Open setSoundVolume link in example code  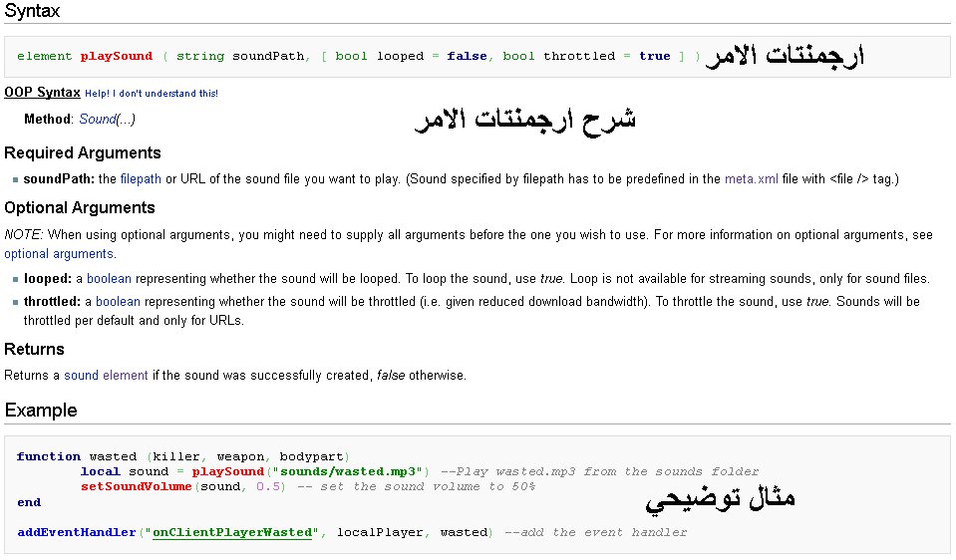pyautogui.click(x=137, y=486)
